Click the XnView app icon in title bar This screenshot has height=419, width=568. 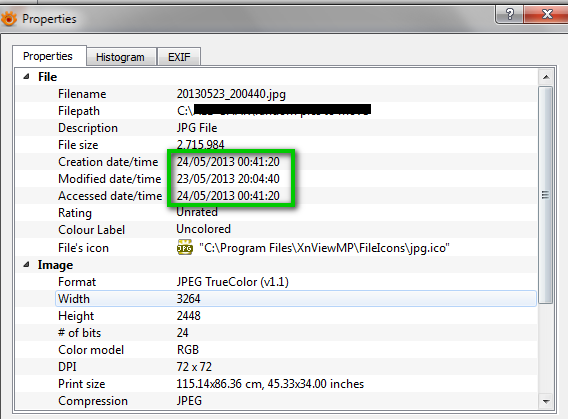(x=9, y=18)
